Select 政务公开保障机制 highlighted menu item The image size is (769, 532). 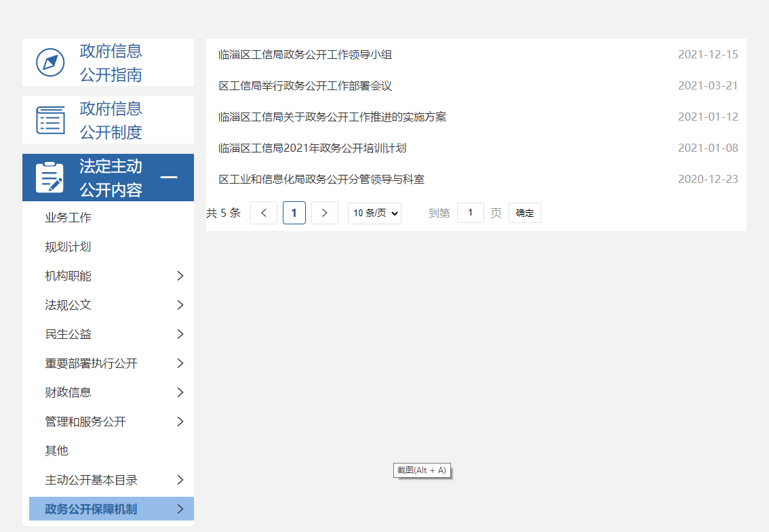point(91,509)
